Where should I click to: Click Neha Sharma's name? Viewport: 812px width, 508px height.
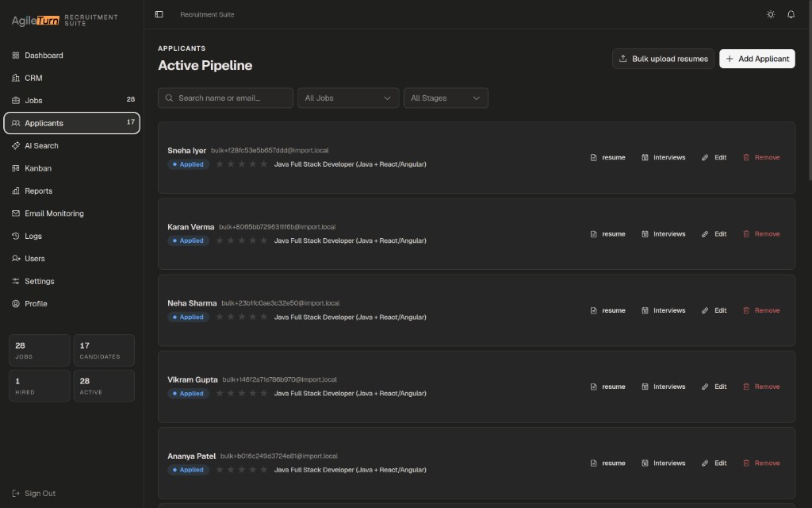[x=192, y=303]
